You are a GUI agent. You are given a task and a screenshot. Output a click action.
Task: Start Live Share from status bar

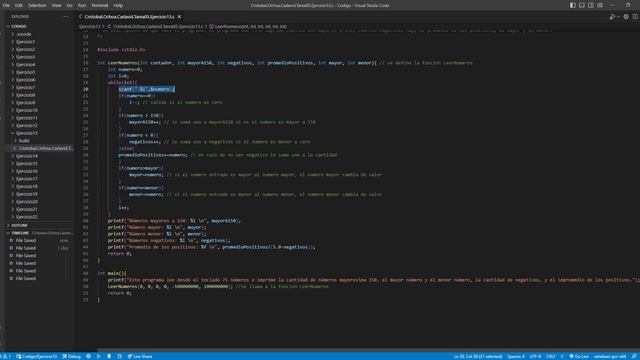pyautogui.click(x=140, y=356)
